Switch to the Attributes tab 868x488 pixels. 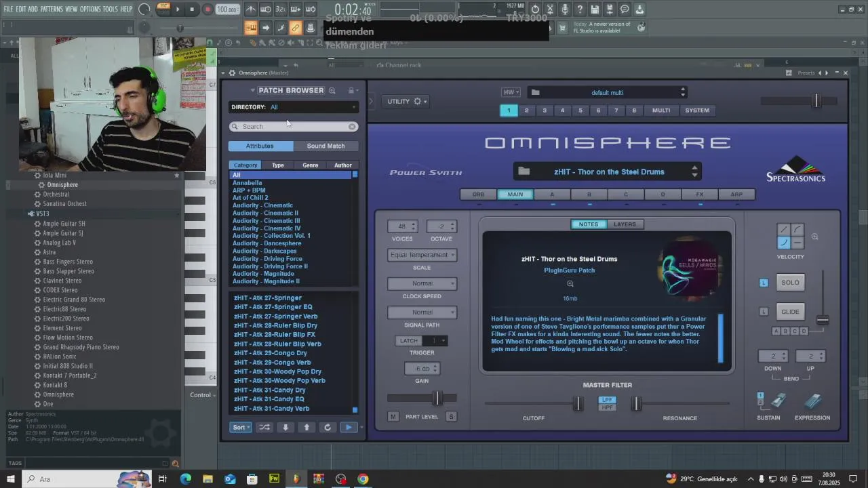click(x=260, y=146)
